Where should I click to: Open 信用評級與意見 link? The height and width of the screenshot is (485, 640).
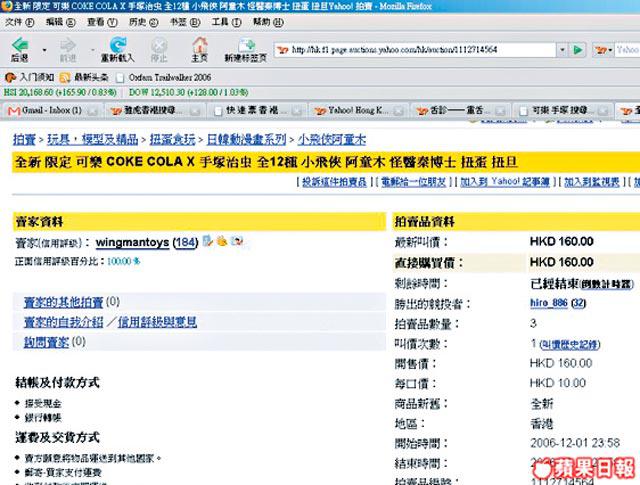[157, 322]
